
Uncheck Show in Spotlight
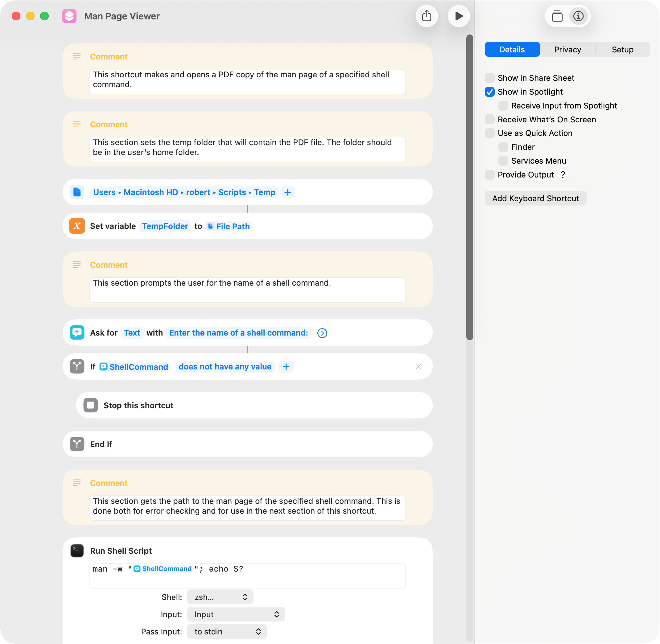[490, 92]
